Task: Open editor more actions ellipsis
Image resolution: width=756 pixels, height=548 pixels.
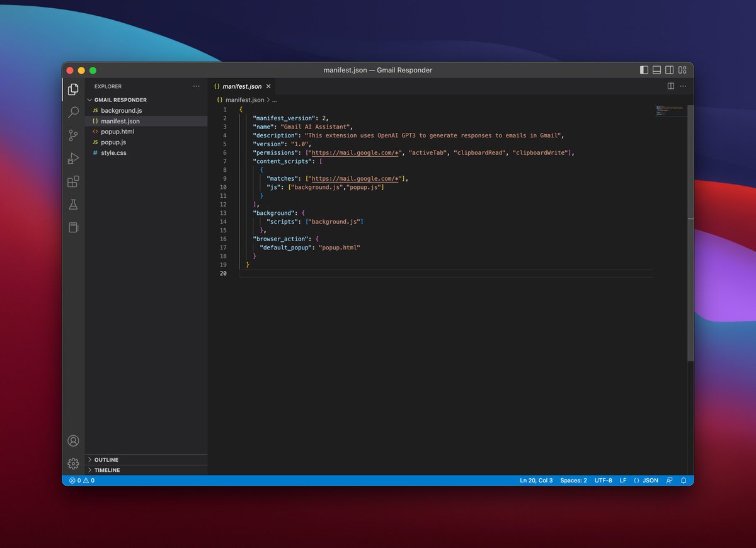Action: 684,86
